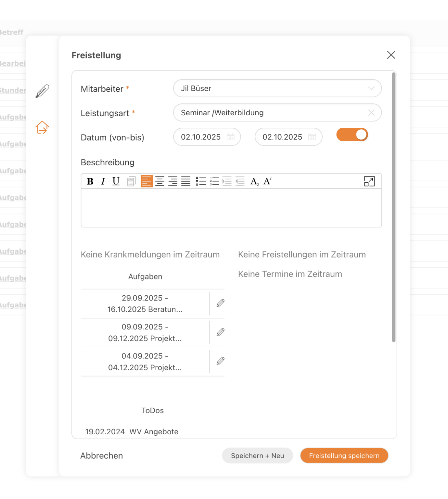Insert a bullet list in the description
The width and height of the screenshot is (448, 499).
click(201, 181)
